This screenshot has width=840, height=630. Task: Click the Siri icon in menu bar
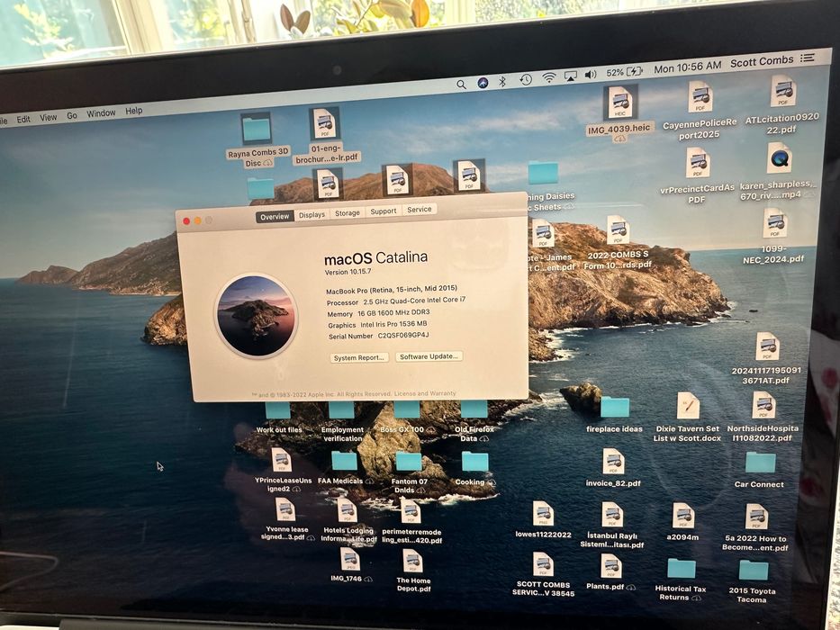click(x=483, y=83)
